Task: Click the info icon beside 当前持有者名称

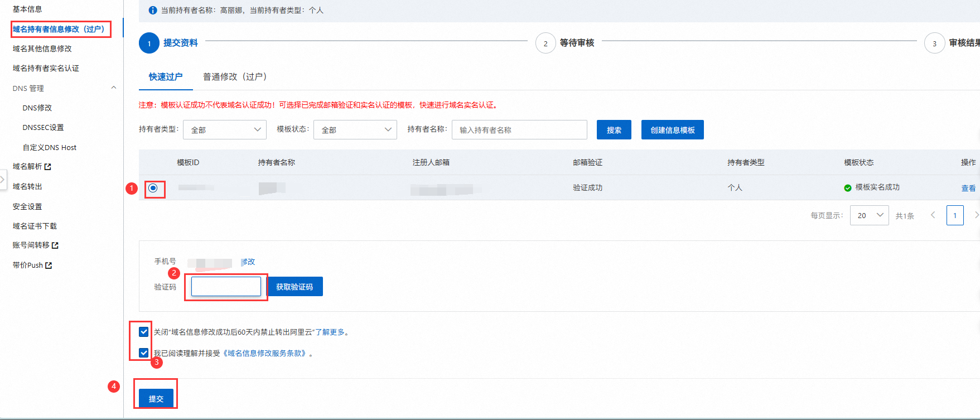Action: [x=153, y=11]
